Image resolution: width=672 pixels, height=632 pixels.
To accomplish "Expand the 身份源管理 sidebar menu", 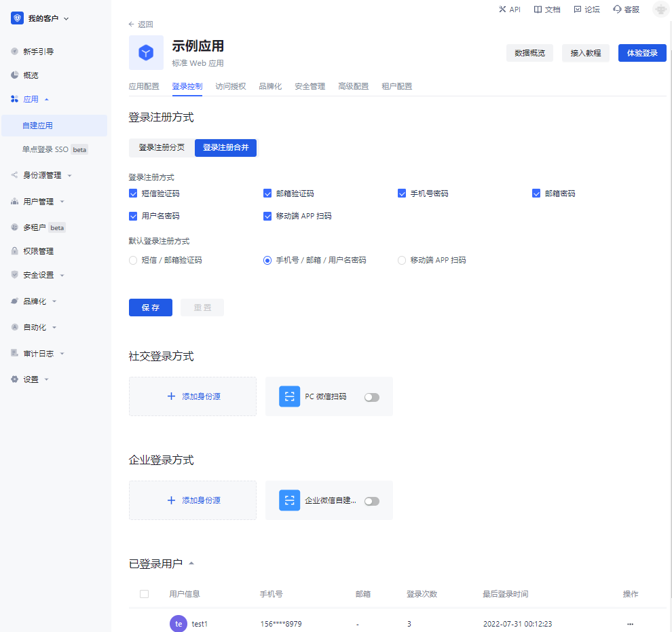I will [x=42, y=175].
